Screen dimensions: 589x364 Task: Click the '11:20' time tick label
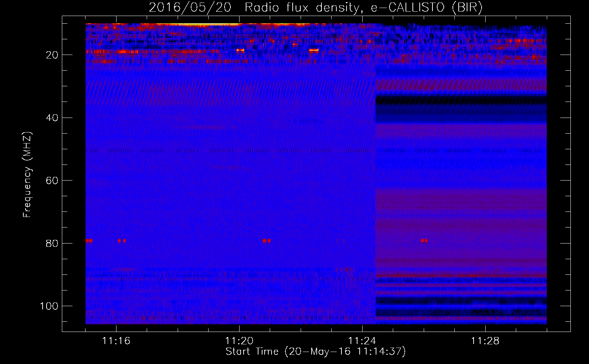tap(239, 341)
